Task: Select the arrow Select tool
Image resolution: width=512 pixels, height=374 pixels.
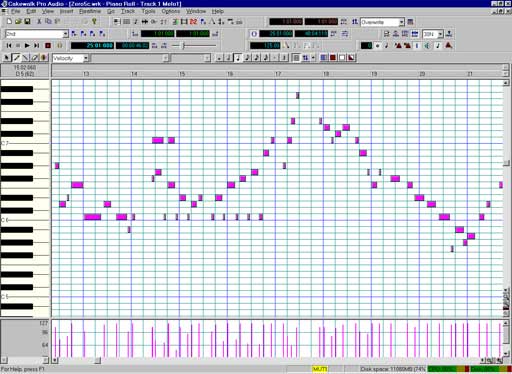Action: pyautogui.click(x=7, y=58)
